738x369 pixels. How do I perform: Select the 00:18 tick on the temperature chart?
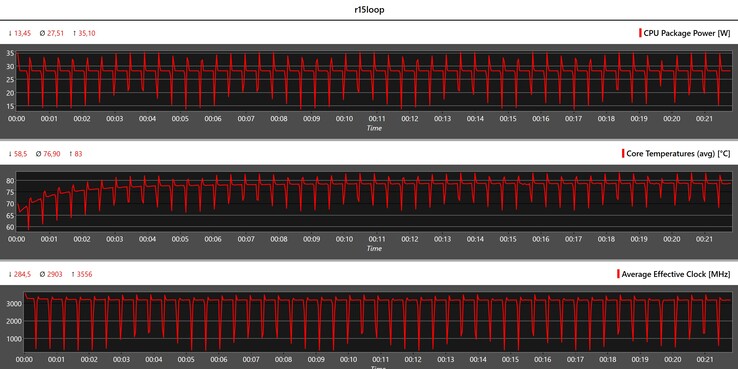pos(606,239)
